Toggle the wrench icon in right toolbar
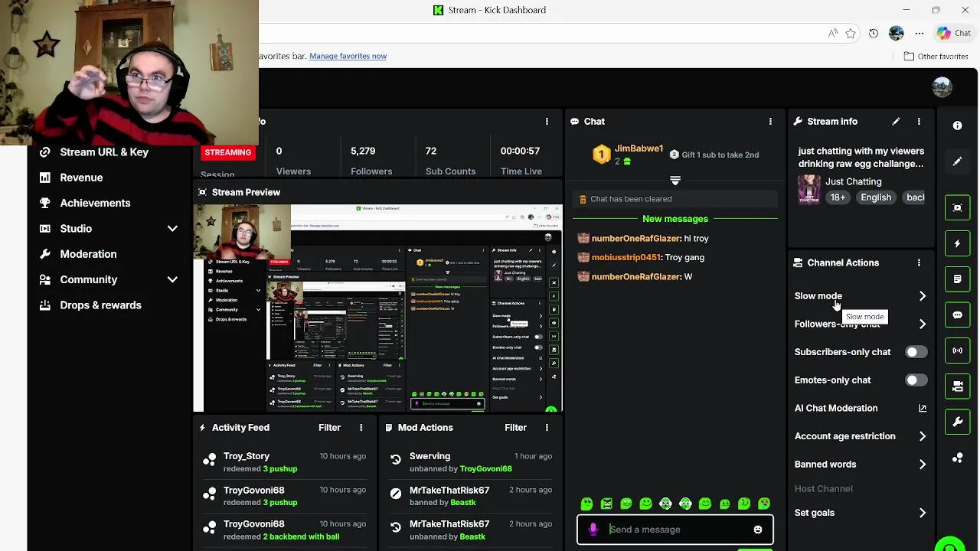 (957, 422)
